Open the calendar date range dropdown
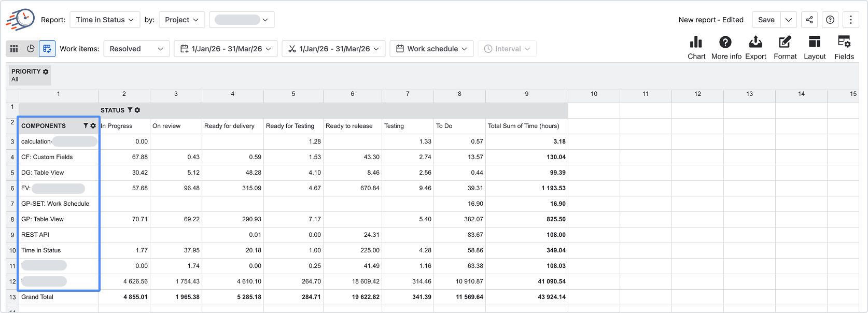The height and width of the screenshot is (313, 868). pos(226,49)
